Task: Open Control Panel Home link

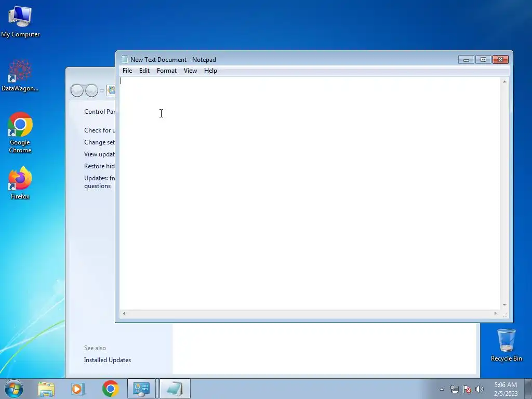Action: click(99, 112)
